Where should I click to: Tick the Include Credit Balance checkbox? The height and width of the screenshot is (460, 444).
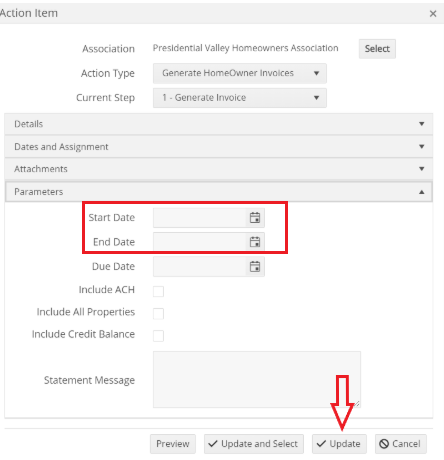click(x=158, y=336)
